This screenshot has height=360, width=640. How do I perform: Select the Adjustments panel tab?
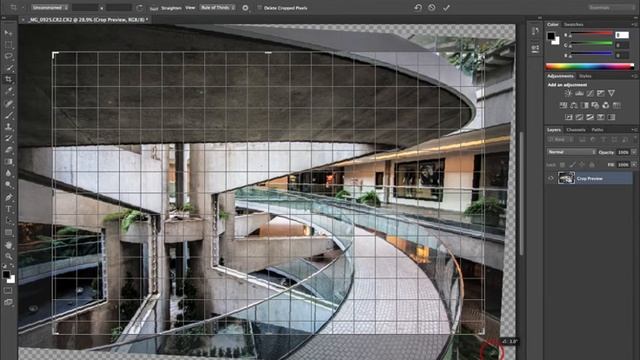560,76
